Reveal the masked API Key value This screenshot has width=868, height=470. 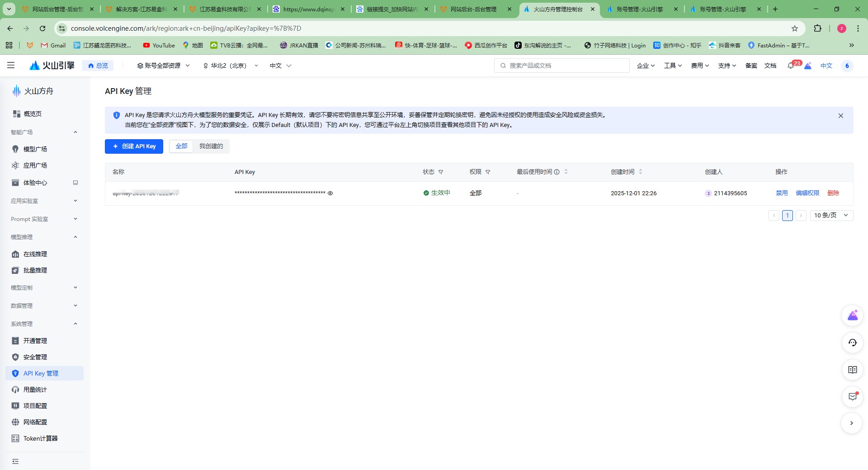[x=330, y=193]
